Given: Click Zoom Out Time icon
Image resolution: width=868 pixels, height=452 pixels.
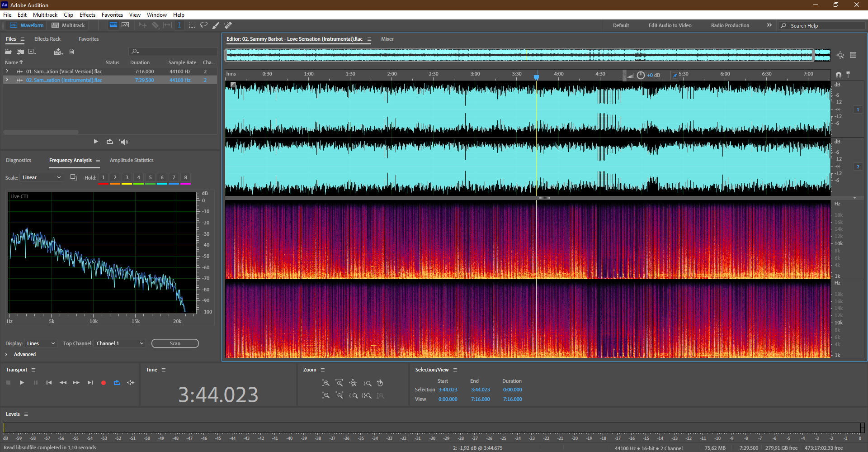Looking at the screenshot, I should click(340, 395).
